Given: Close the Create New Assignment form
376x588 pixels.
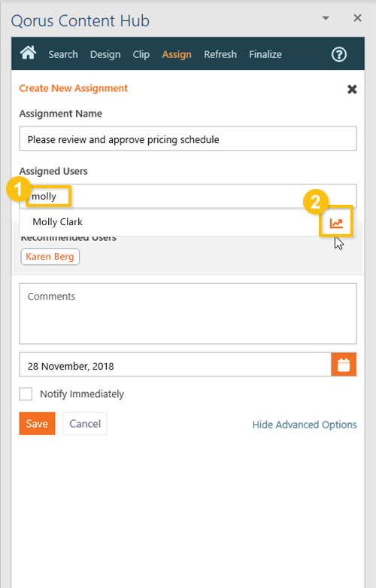Looking at the screenshot, I should pos(352,90).
